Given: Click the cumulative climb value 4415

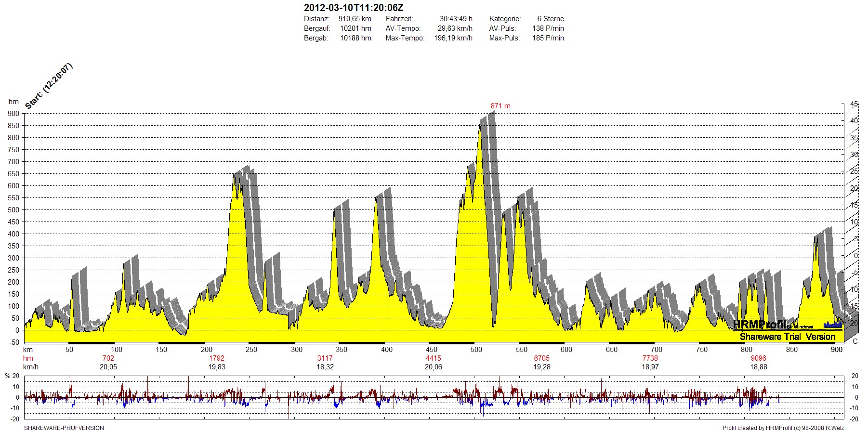Looking at the screenshot, I should pyautogui.click(x=433, y=358).
